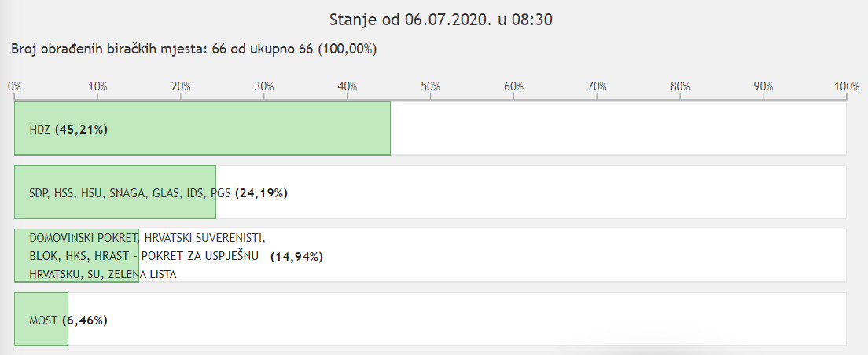The image size is (868, 355).
Task: Click the 'HRVATSKU, SU, ZELENA LISTA' text line
Action: click(103, 274)
